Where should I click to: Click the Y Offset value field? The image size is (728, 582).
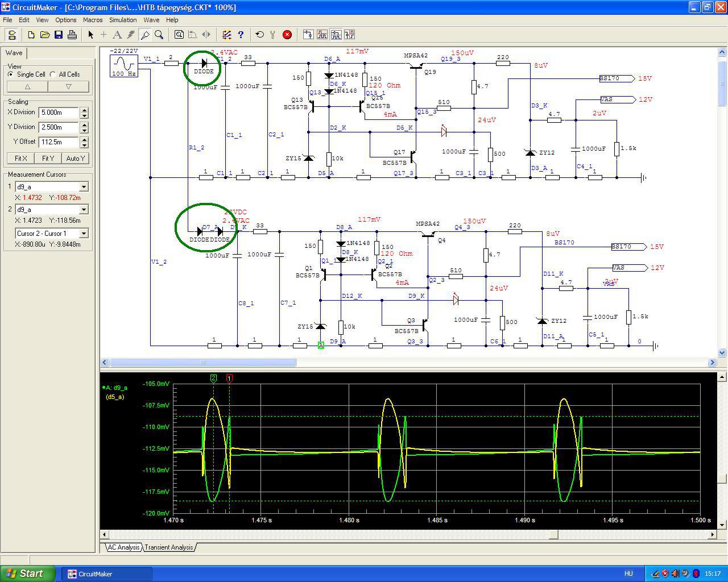coord(59,142)
